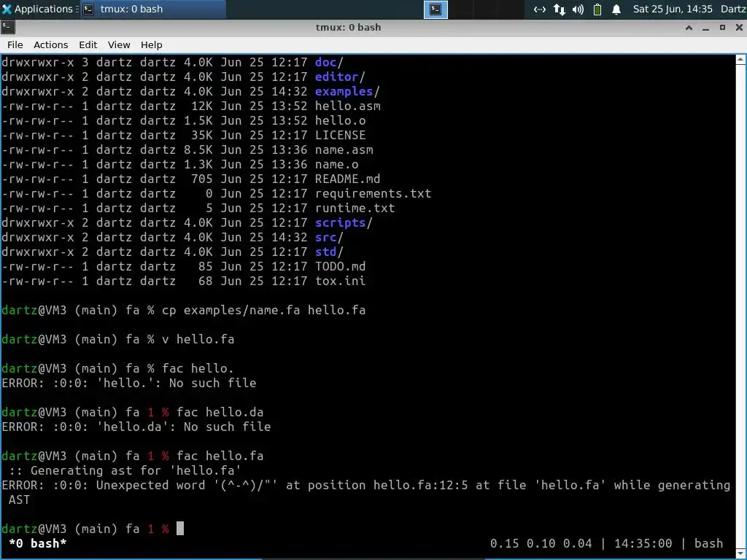Click the scripts/ directory name
The image size is (747, 560).
344,222
